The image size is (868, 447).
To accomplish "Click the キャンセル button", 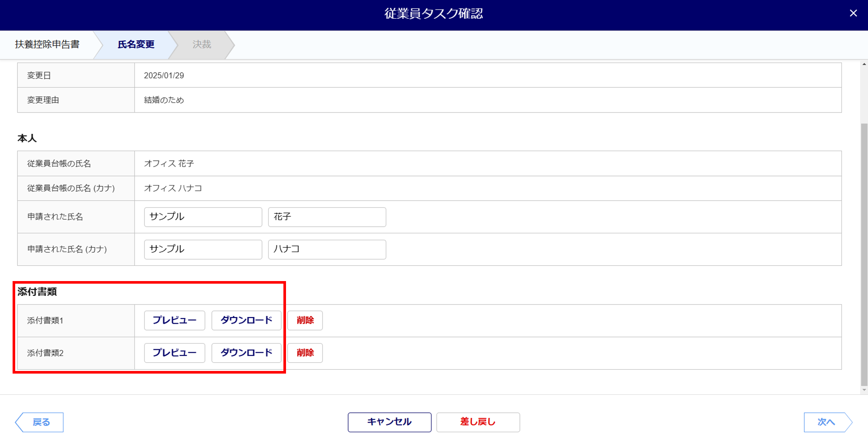I will [389, 422].
